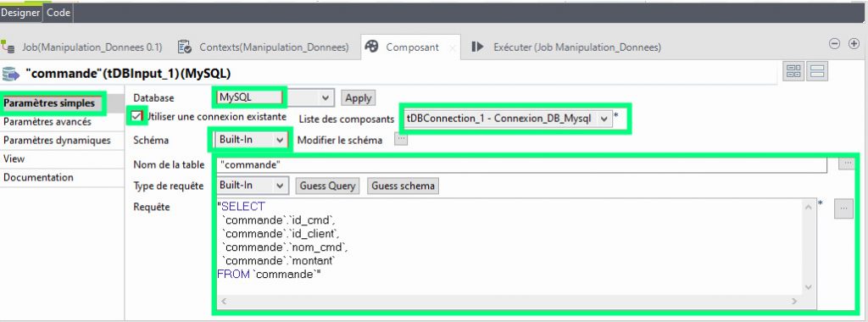The height and width of the screenshot is (322, 868).
Task: Switch to the Code view tab
Action: 58,12
